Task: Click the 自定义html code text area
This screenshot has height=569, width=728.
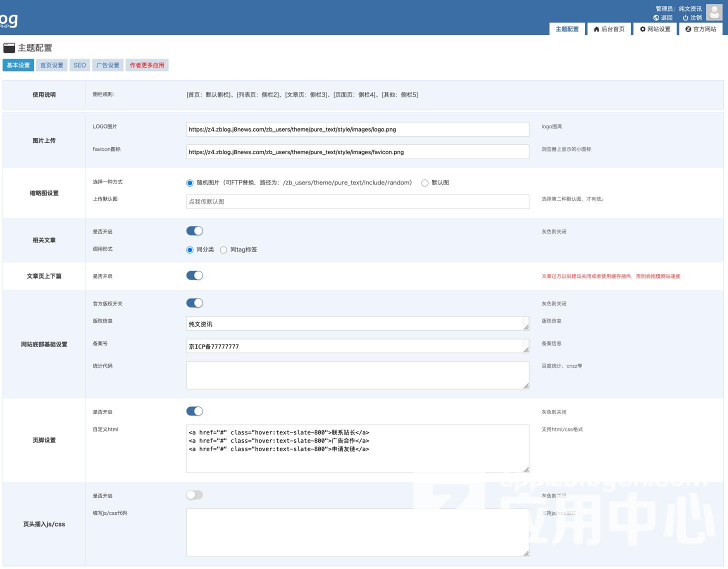Action: (357, 448)
